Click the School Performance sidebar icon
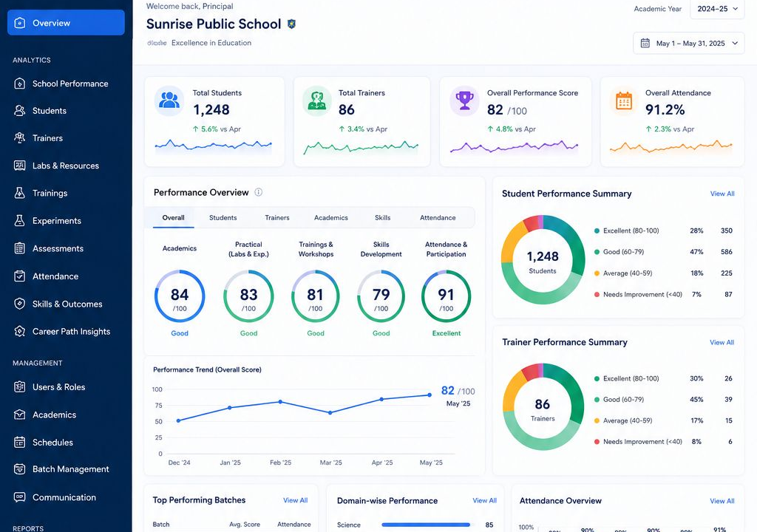The height and width of the screenshot is (532, 757). [20, 83]
